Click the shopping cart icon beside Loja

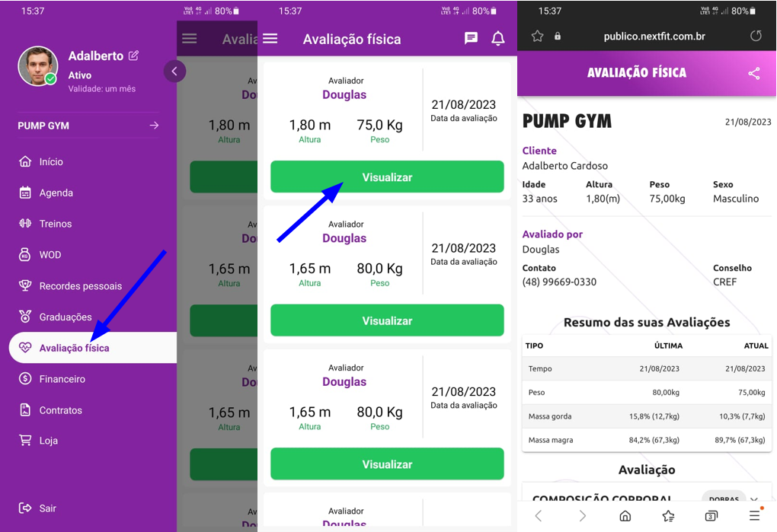click(x=25, y=440)
